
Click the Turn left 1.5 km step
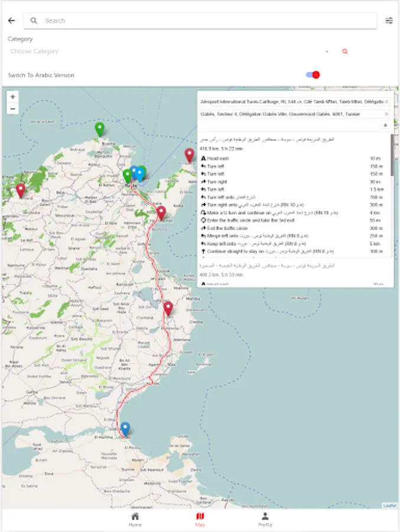point(292,189)
